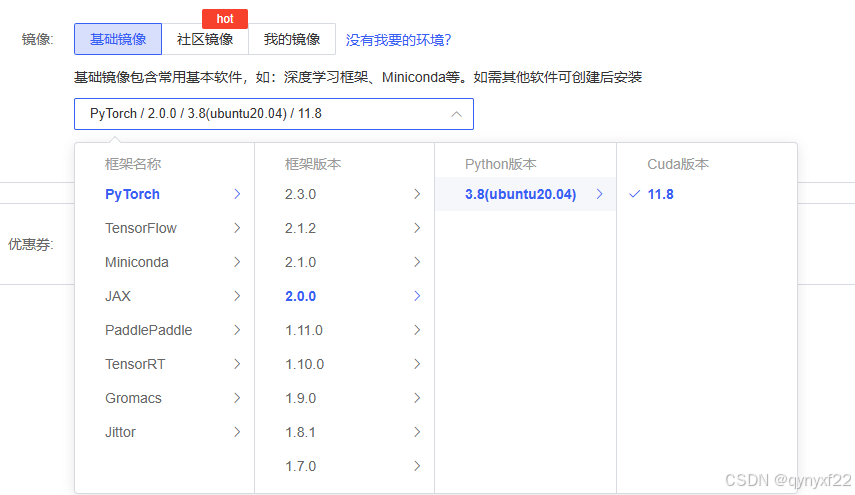
Task: Click chevron next to 3.8(ubuntu20.04)
Action: pyautogui.click(x=599, y=194)
